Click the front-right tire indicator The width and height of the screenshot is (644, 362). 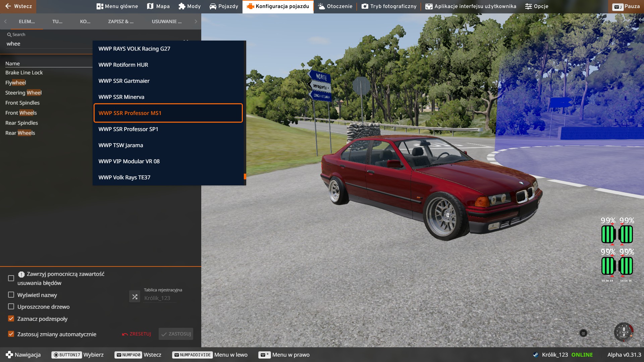coord(626,234)
